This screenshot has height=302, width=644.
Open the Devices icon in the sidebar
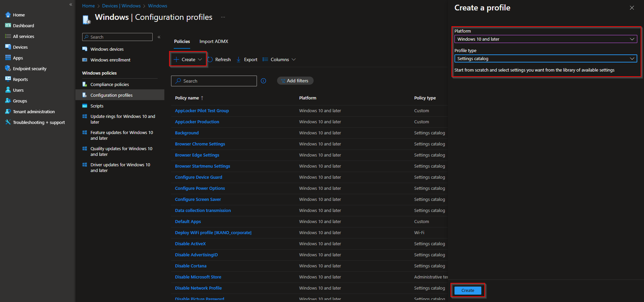tap(8, 47)
